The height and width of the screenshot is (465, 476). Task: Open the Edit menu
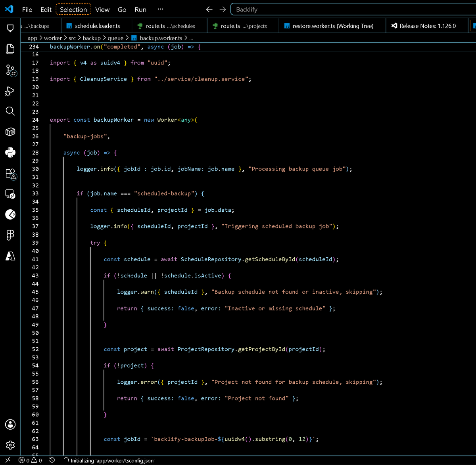click(x=46, y=10)
